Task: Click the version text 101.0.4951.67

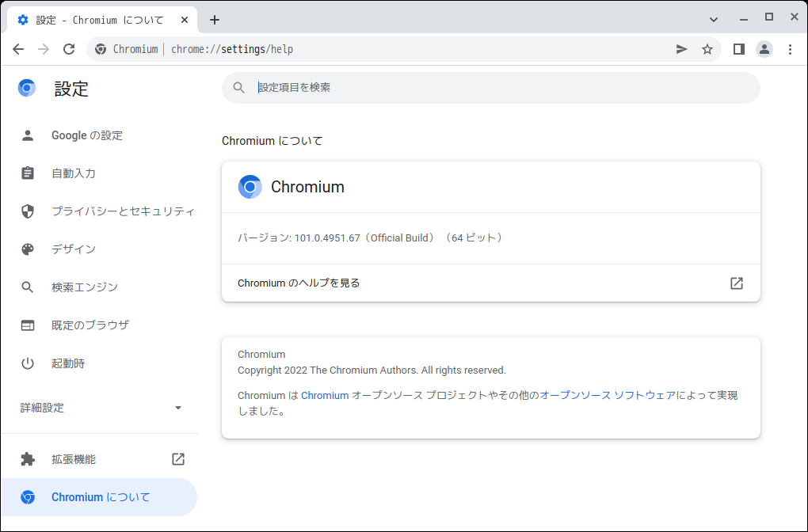Action: point(326,238)
